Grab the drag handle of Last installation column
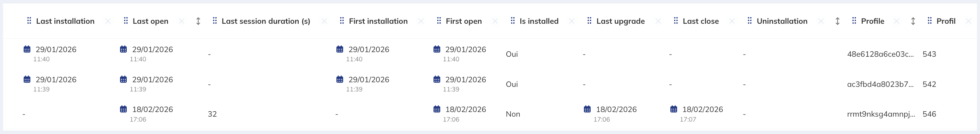Viewport: 980px width, 134px height. coord(29,21)
